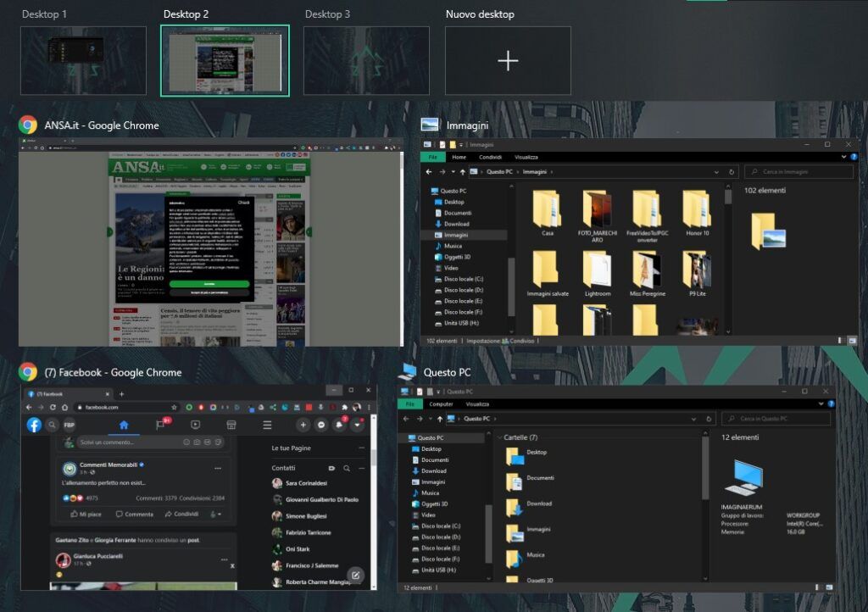The image size is (868, 612).
Task: Click the video call icon next to Contatti
Action: coord(331,468)
